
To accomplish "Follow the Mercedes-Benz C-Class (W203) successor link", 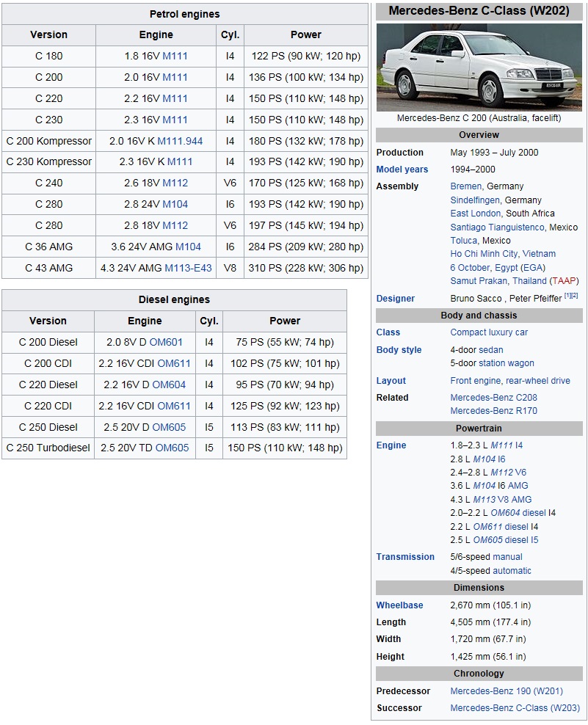I will 515,708.
